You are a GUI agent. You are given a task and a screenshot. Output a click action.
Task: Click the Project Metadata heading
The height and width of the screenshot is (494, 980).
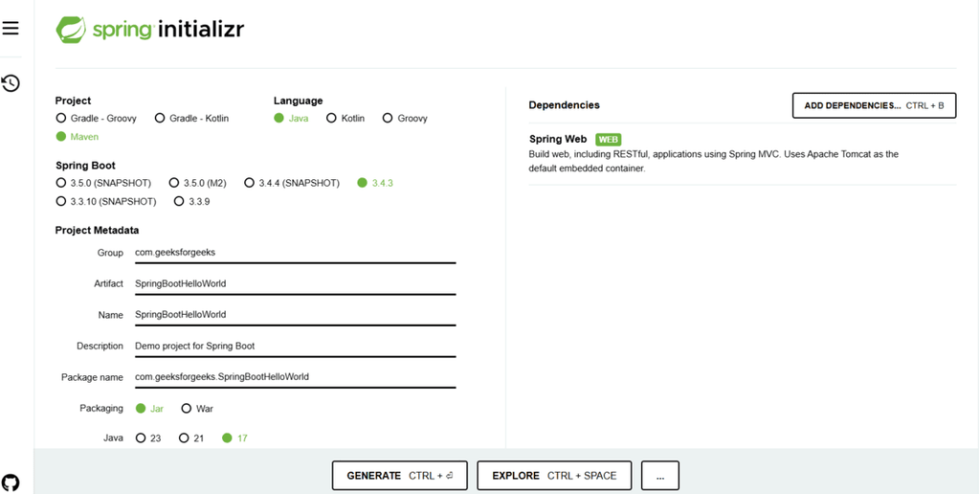(97, 230)
